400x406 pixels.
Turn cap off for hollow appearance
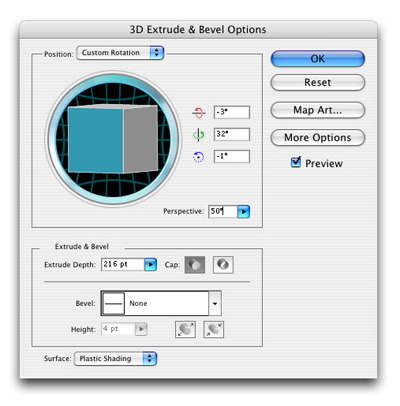[223, 265]
